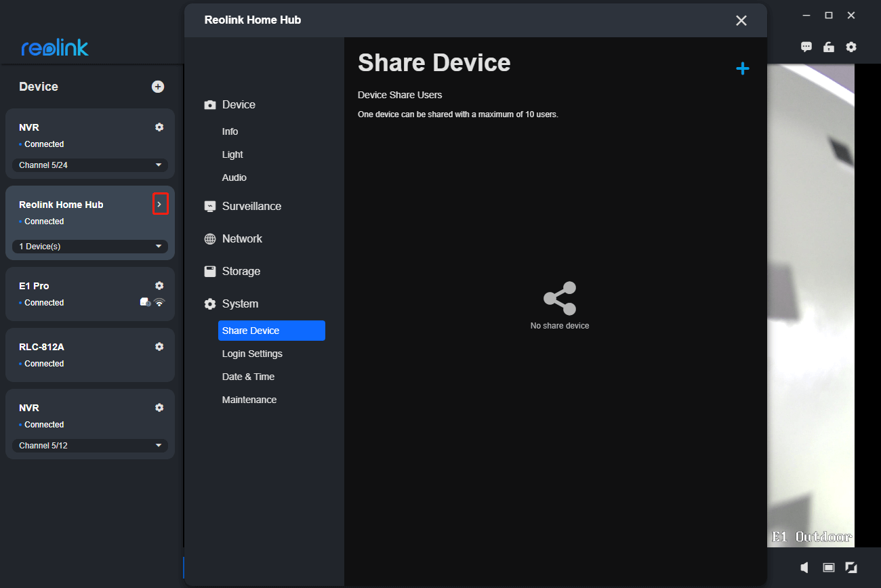Add a new device with plus button
Screen dimensions: 881x588
pyautogui.click(x=158, y=87)
